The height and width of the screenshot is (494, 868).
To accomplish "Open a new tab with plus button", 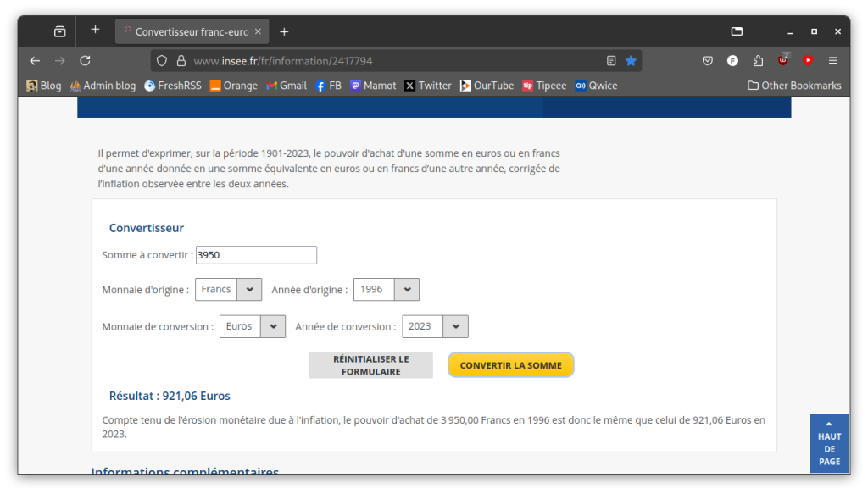I will point(284,31).
